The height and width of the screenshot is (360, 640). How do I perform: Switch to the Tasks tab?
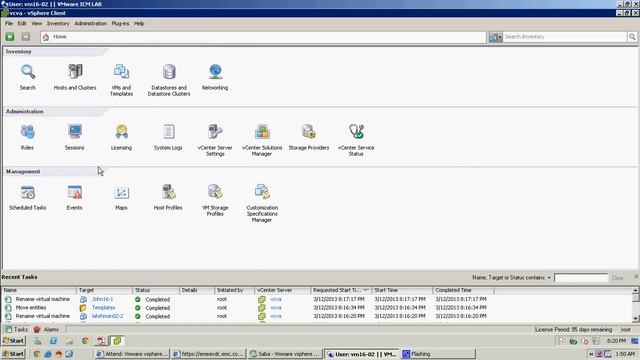(x=16, y=329)
